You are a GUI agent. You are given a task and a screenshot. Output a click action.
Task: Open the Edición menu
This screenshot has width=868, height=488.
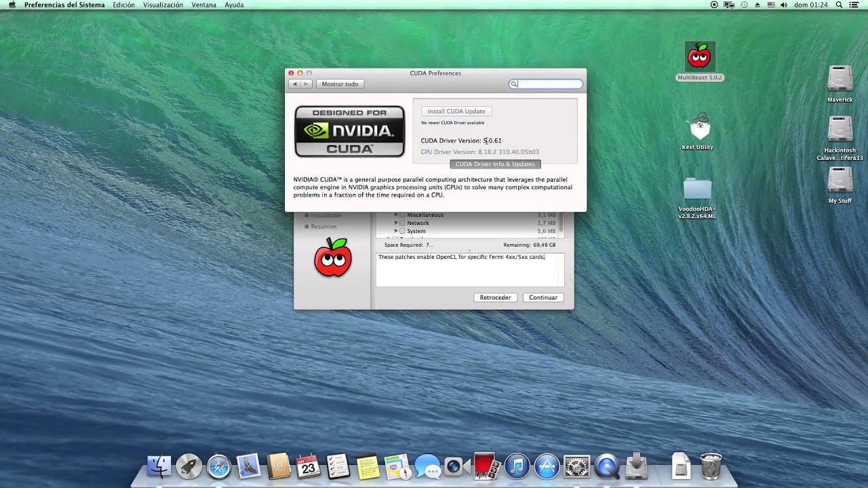[x=123, y=5]
